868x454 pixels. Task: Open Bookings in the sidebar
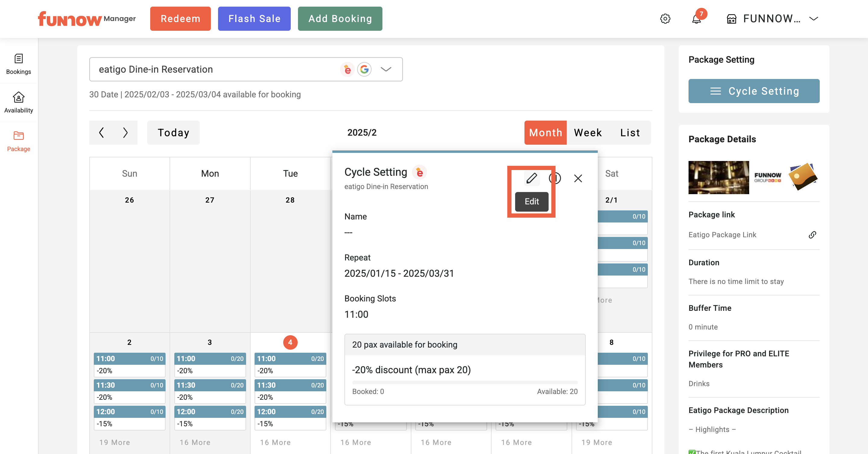tap(18, 64)
